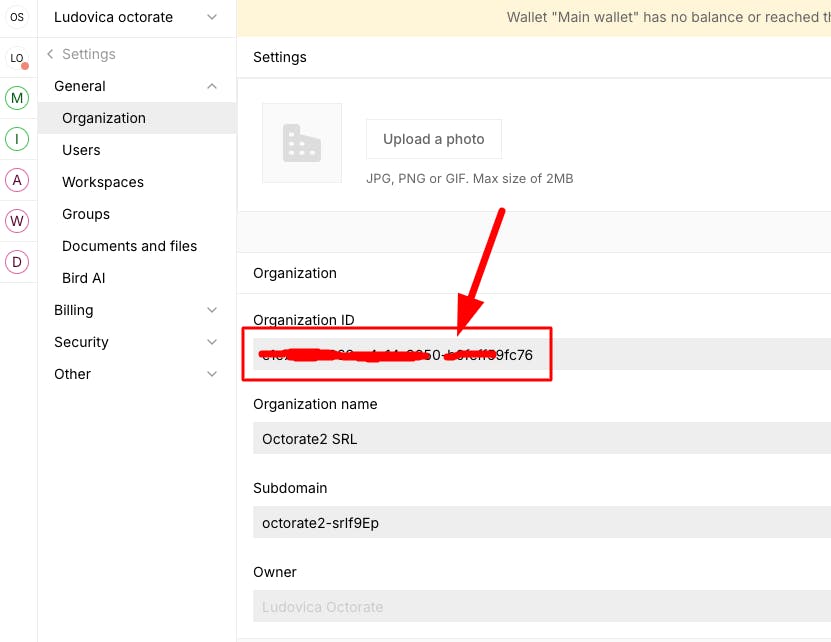The height and width of the screenshot is (642, 831).
Task: Switch to the W workspace icon
Action: [17, 221]
